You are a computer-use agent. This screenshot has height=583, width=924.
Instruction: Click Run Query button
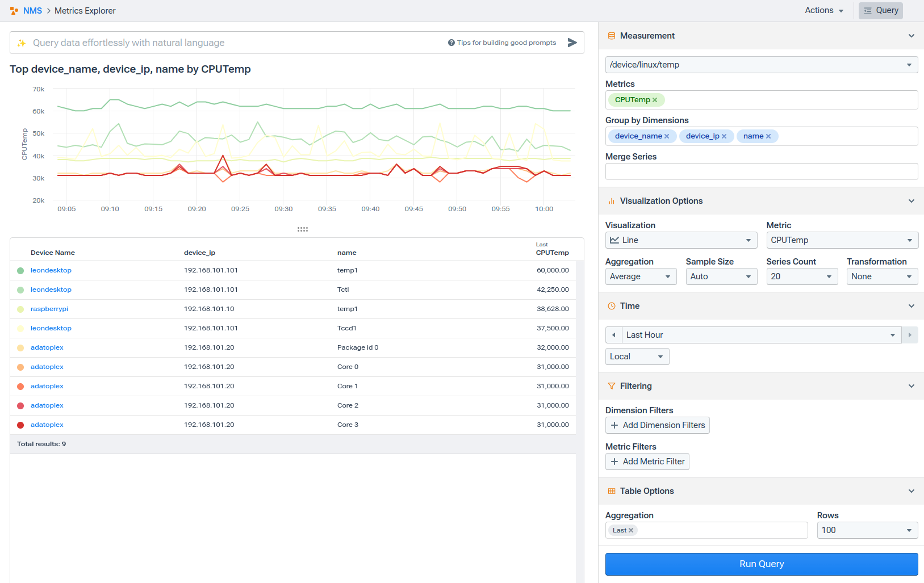(x=762, y=564)
